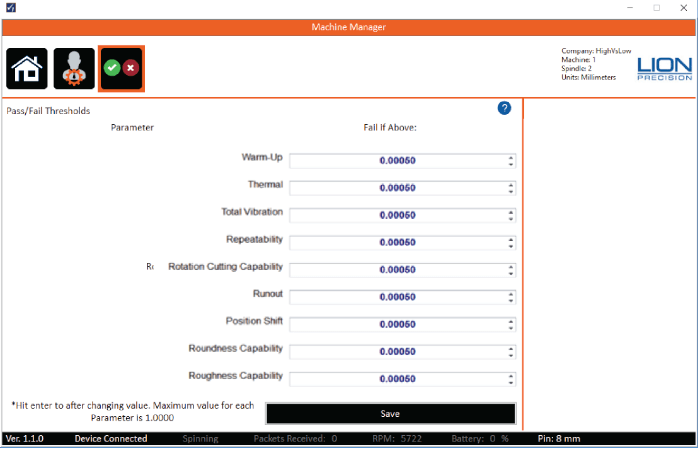Click the Position Shift label
Viewport: 700px width, 449px height.
(x=254, y=321)
